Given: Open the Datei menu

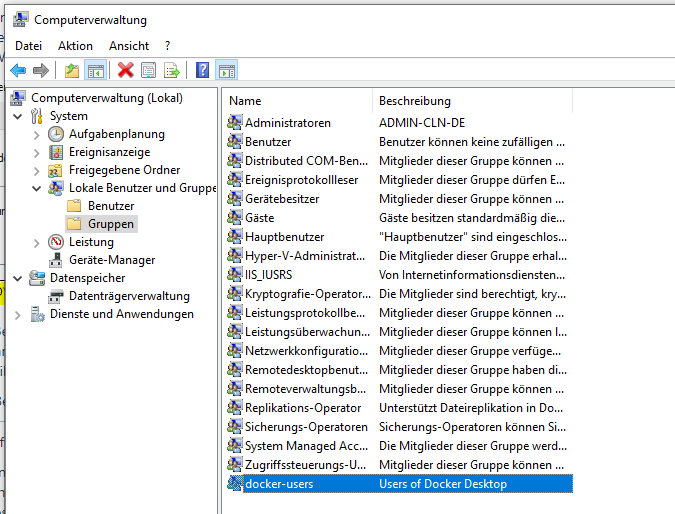Looking at the screenshot, I should 28,46.
